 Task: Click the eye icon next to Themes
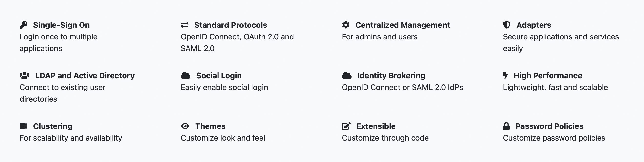pos(185,126)
